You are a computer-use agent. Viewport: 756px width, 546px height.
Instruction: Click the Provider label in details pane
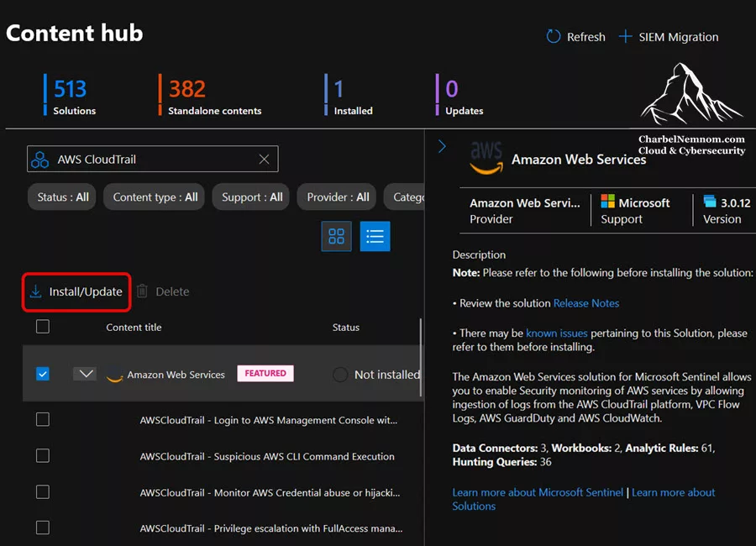pyautogui.click(x=491, y=219)
